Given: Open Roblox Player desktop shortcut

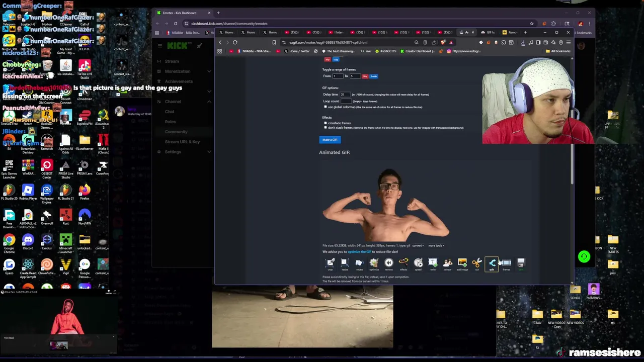Looking at the screenshot, I should [28, 192].
